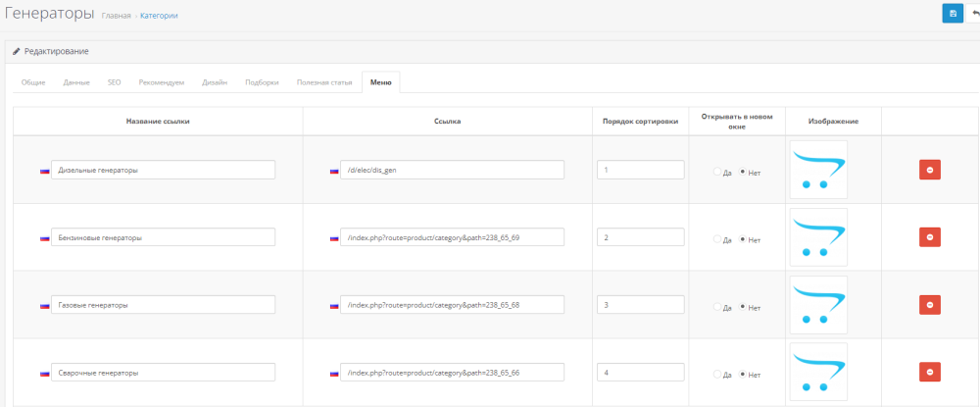980x407 pixels.
Task: Switch to the Общие tab
Action: coord(33,82)
